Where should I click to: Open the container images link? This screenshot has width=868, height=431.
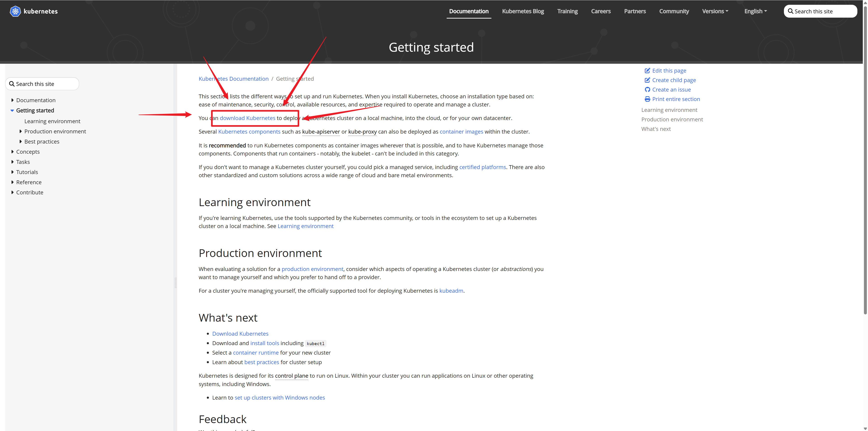coord(461,132)
